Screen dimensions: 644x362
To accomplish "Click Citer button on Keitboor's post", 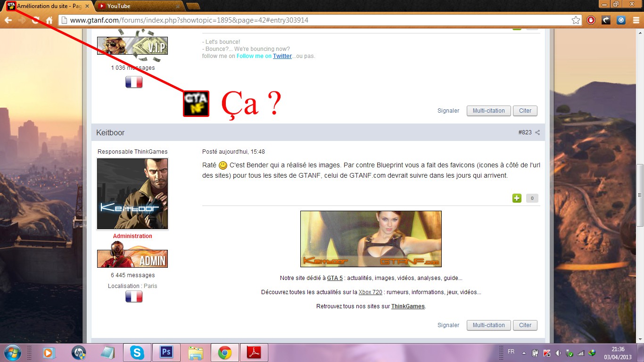I will coord(525,325).
